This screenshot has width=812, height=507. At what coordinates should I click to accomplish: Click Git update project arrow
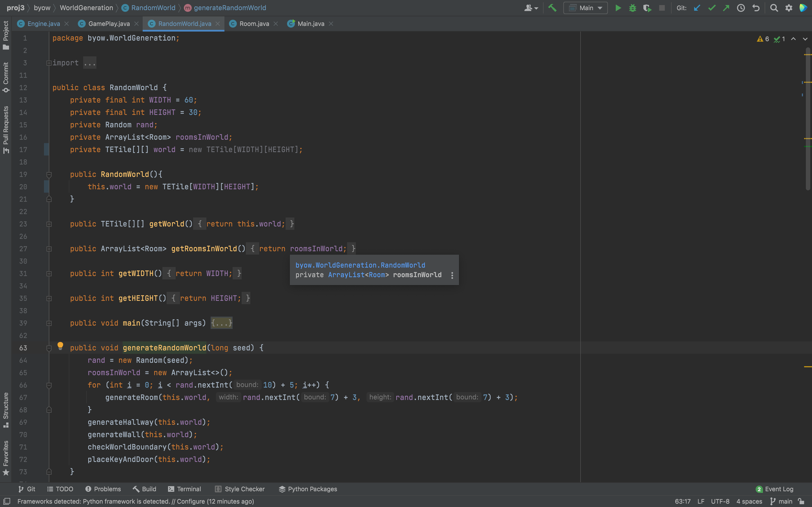click(697, 8)
